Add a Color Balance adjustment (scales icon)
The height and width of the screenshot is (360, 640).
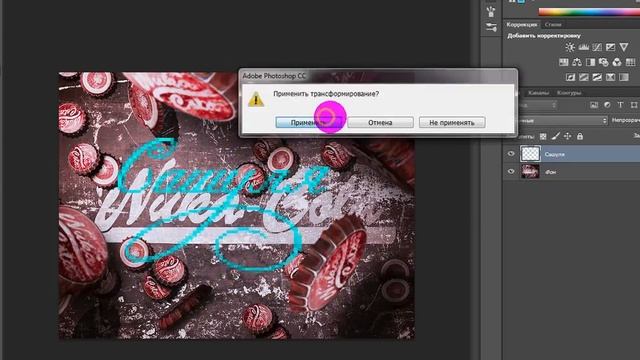(x=577, y=62)
